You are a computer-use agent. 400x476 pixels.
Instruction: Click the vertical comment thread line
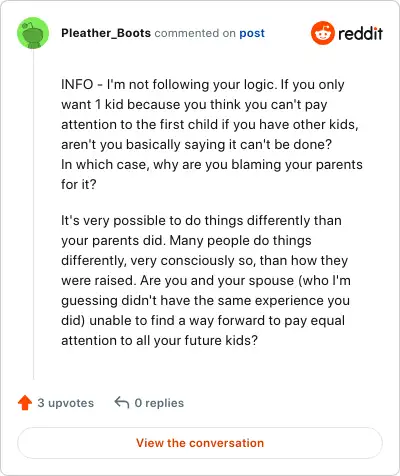[33, 214]
